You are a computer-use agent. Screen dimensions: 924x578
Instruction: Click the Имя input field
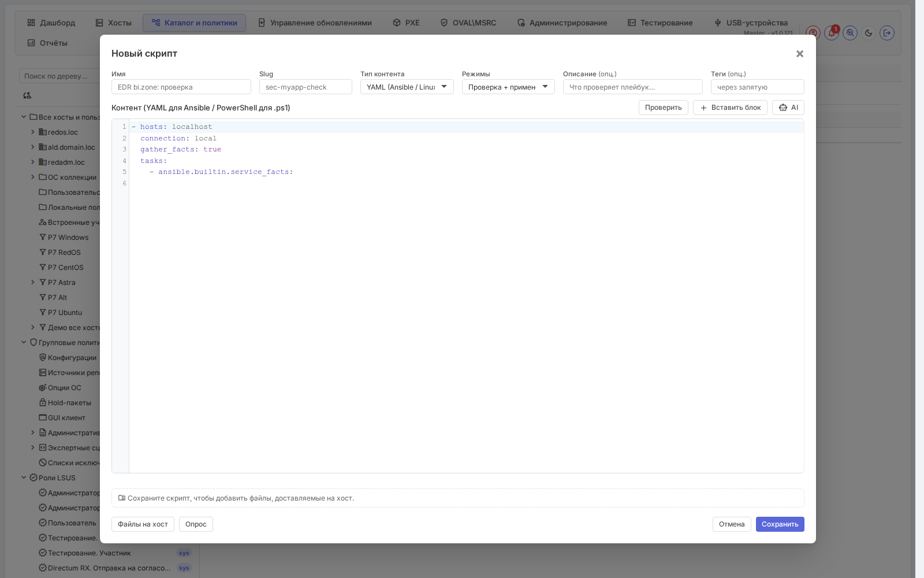click(181, 87)
